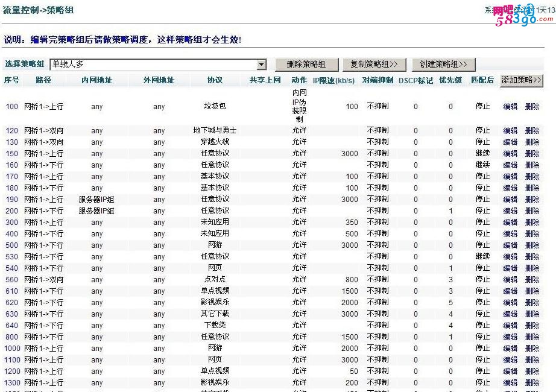556x392 pixels.
Task: Click the 垃圾包 protocol cell
Action: tap(215, 106)
